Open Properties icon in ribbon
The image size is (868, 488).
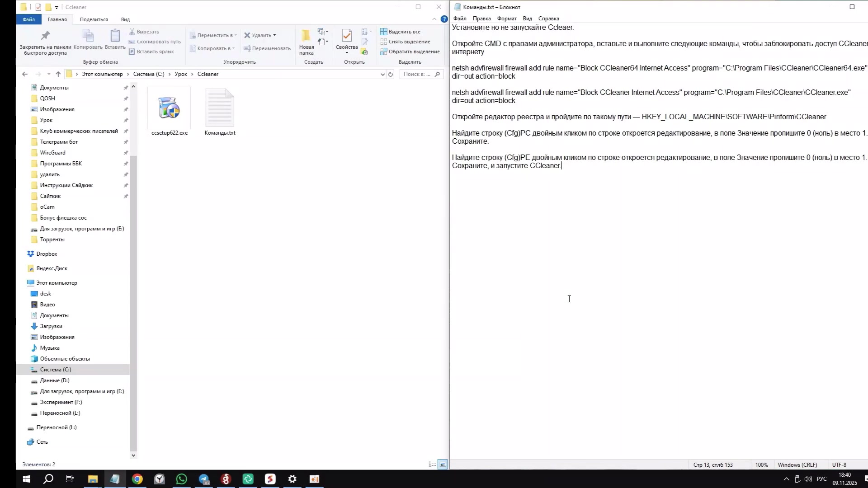(347, 36)
